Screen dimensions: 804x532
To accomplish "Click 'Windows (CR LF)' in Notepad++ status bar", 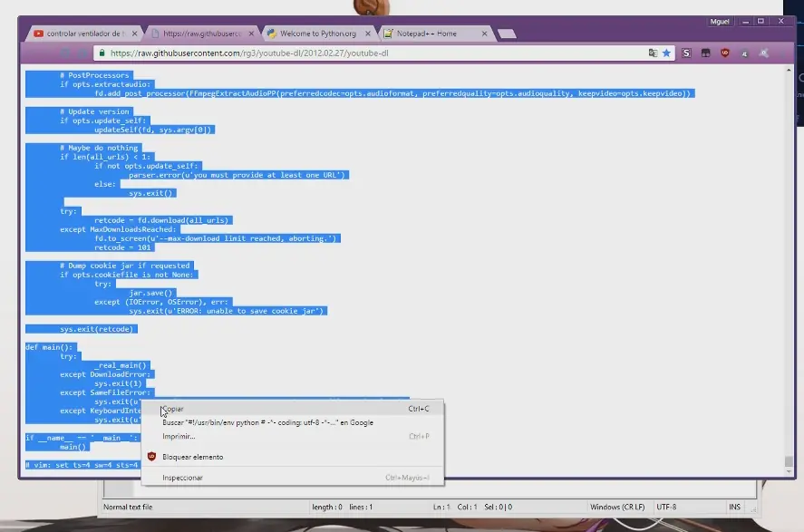I will (617, 507).
